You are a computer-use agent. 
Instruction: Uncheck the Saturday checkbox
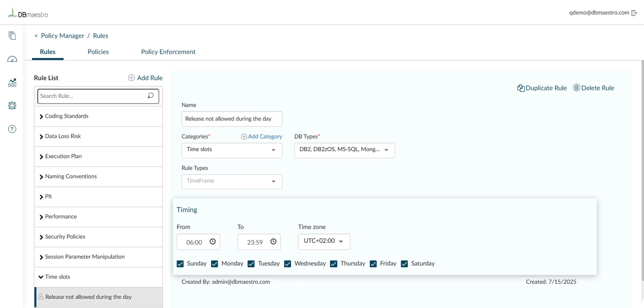click(404, 264)
